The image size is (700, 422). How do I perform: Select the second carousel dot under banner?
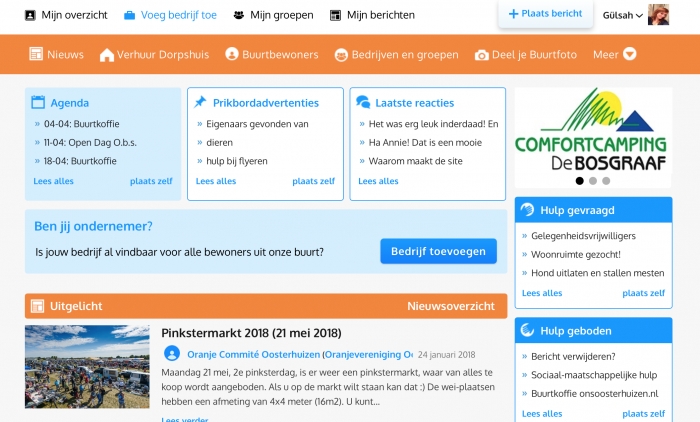pos(592,181)
